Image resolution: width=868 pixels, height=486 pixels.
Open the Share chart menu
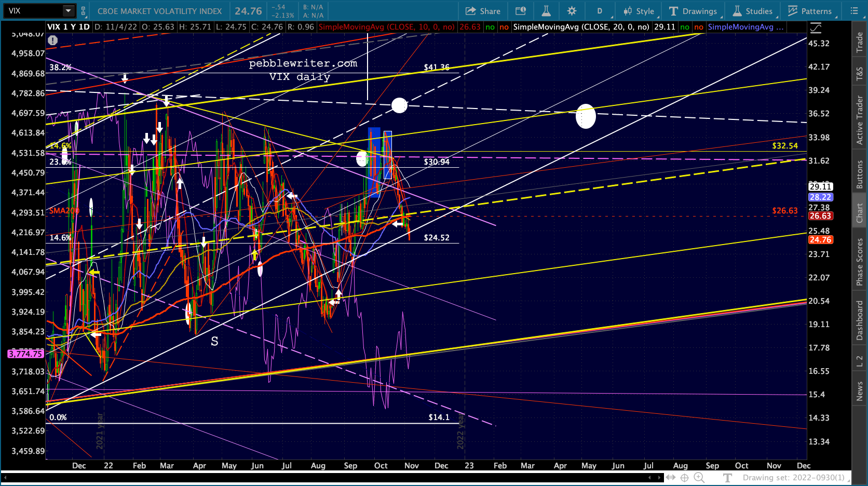(x=483, y=11)
